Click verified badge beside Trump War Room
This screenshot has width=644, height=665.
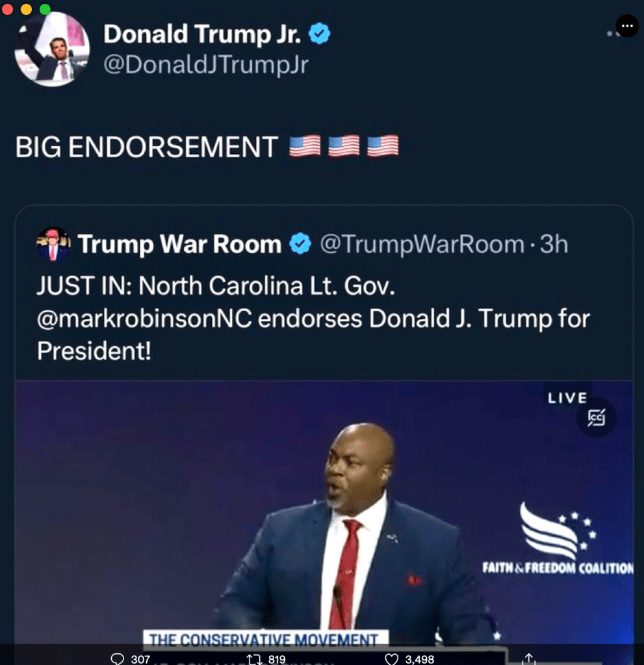(300, 244)
